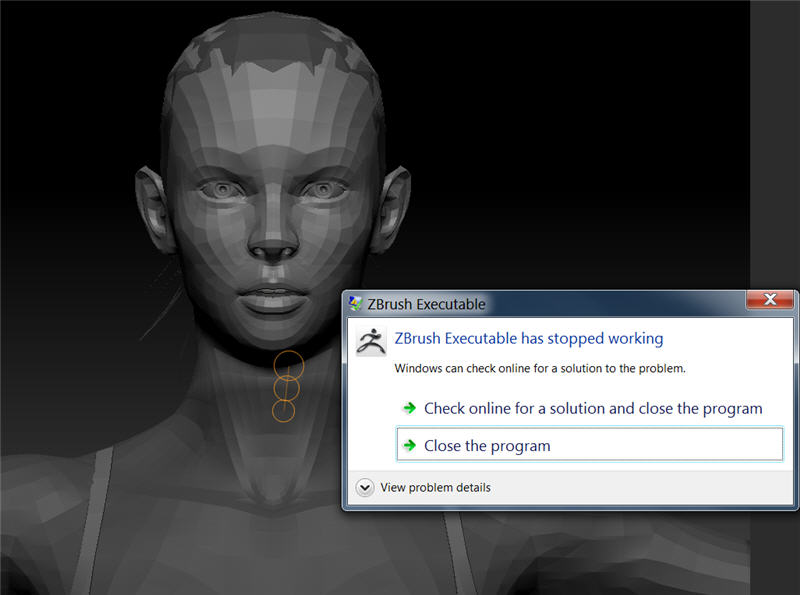Click the circled chevron next to View problem details
Viewport: 800px width, 595px height.
pos(365,487)
